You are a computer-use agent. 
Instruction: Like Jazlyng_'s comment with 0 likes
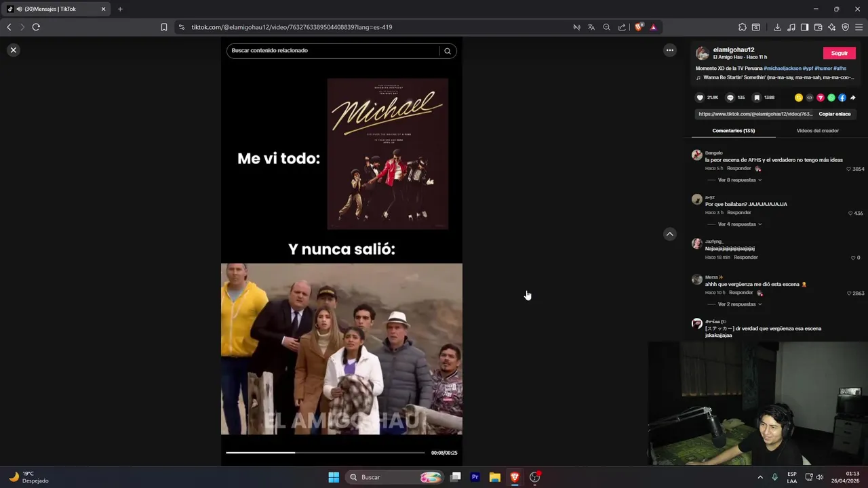point(853,258)
